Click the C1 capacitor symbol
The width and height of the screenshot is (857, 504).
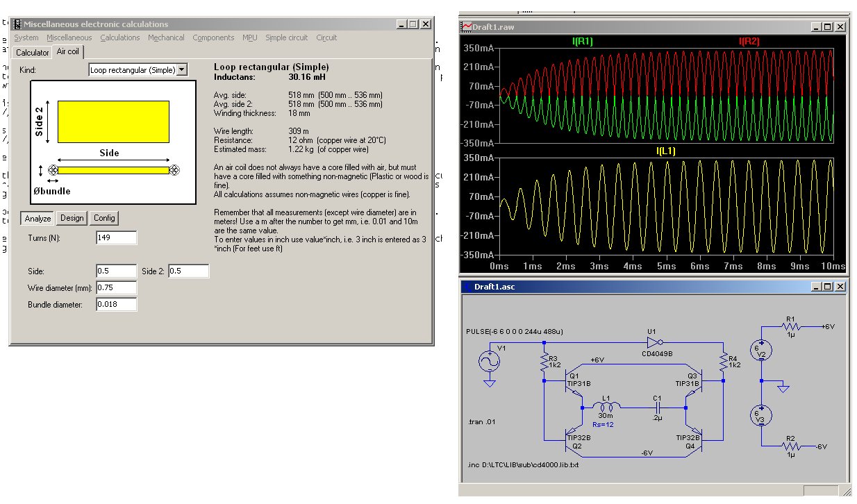[x=657, y=407]
